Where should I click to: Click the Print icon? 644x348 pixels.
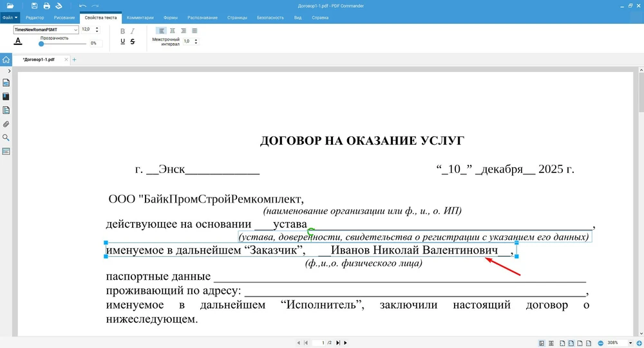tap(46, 6)
